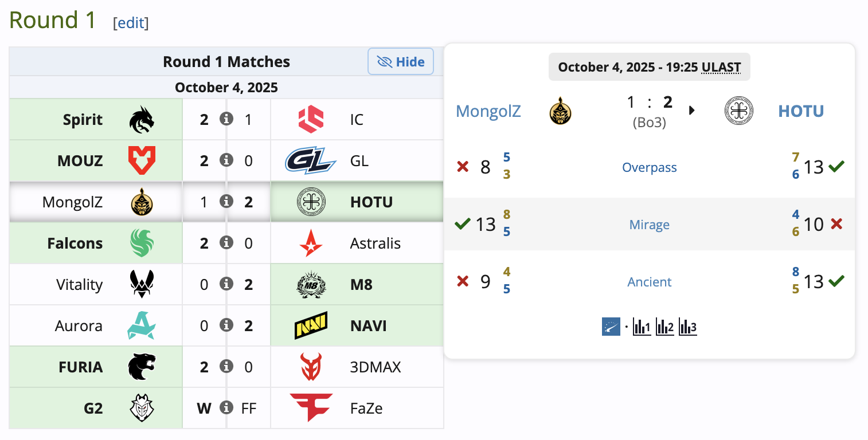Open the Overpass map link
This screenshot has height=440, width=868.
(649, 167)
